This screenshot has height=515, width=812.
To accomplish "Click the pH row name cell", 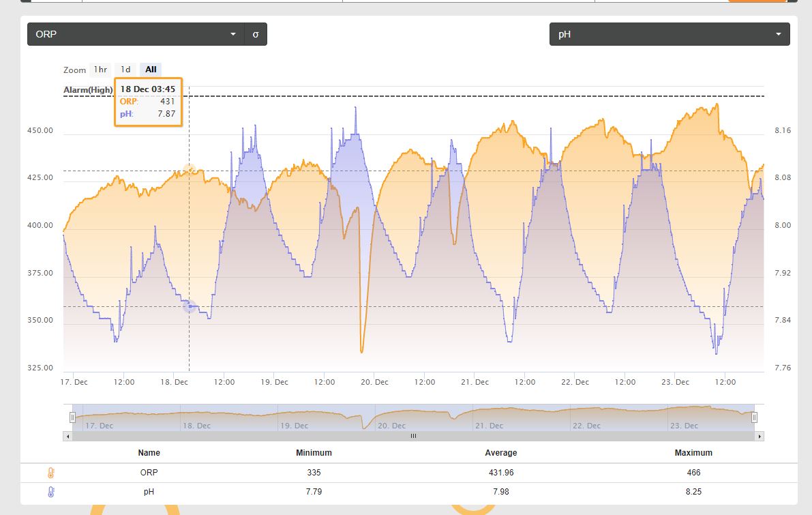I will (x=149, y=492).
